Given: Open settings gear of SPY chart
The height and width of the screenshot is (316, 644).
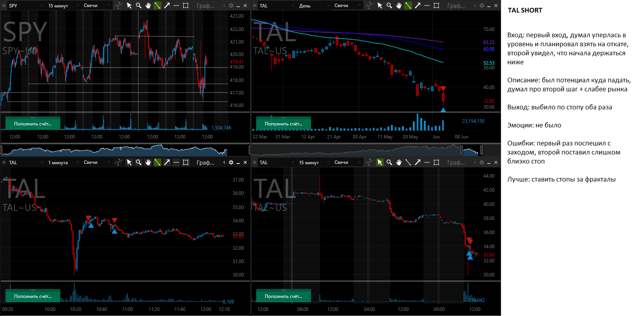Looking at the screenshot, I should [231, 5].
